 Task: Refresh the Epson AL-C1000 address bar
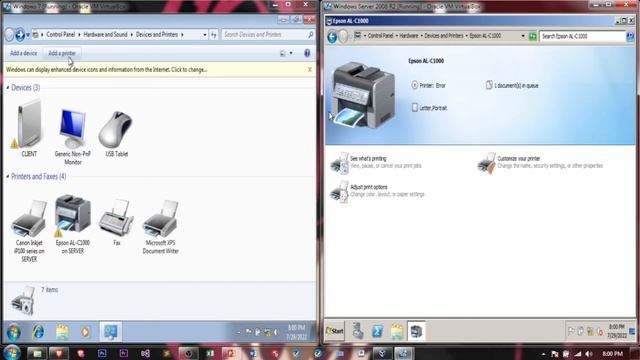(533, 36)
